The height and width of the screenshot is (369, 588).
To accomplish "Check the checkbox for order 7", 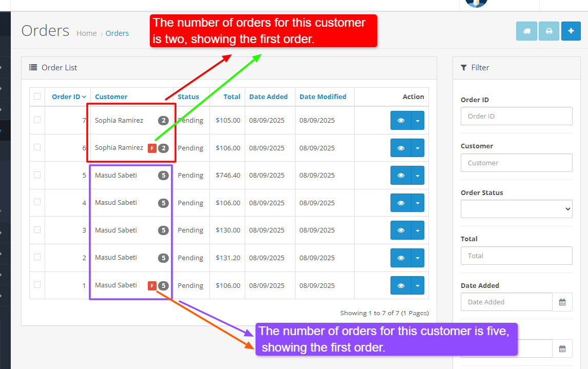I will pyautogui.click(x=37, y=120).
